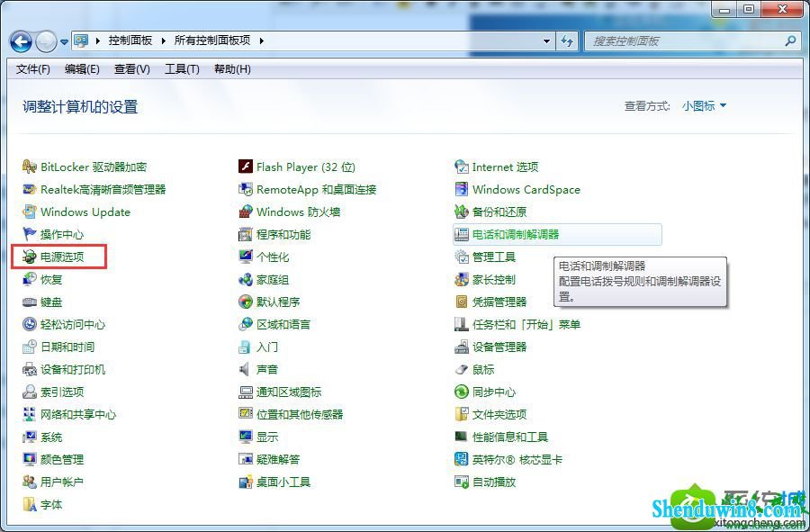Click the 恢复 icon
Image resolution: width=810 pixels, height=532 pixels.
30,279
